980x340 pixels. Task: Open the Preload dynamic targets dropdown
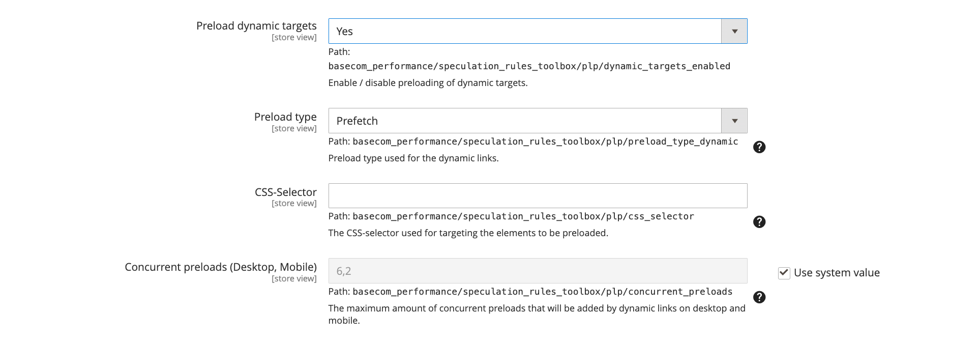tap(524, 31)
